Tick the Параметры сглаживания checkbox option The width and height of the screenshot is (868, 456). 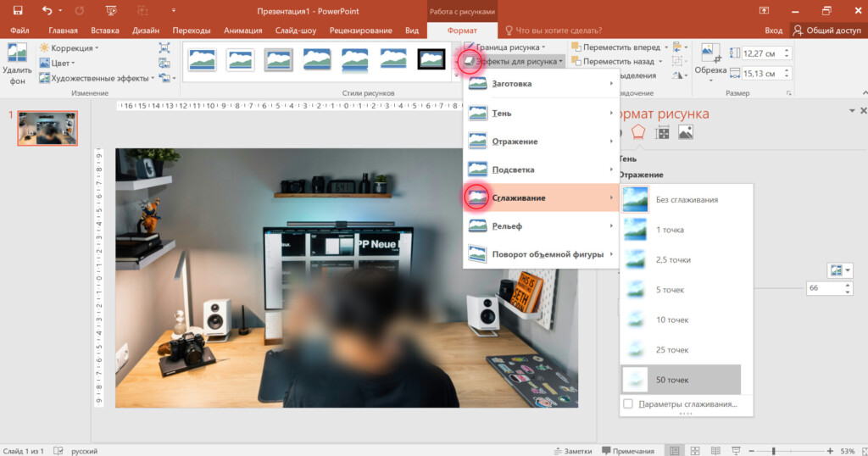click(628, 404)
